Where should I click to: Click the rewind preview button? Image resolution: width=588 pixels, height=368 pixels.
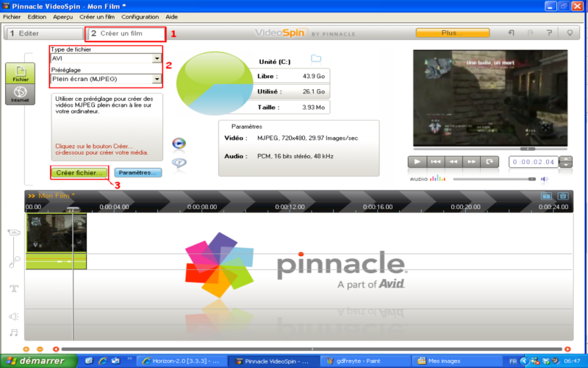(x=453, y=162)
